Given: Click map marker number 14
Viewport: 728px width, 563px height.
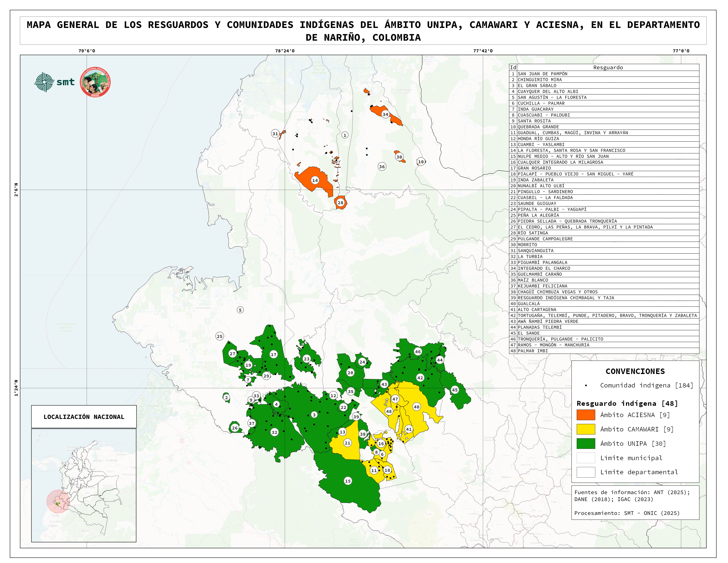Looking at the screenshot, I should coord(315,180).
